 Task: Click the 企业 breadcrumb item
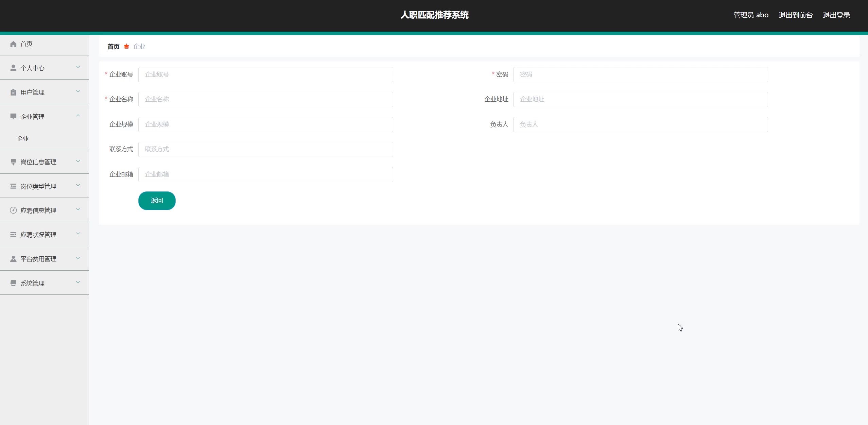pos(139,46)
